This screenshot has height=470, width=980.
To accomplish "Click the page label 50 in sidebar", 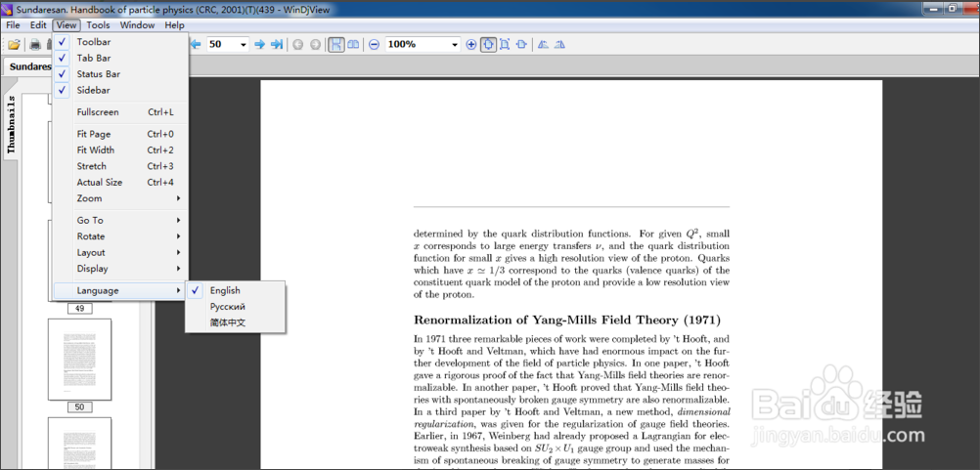I will [x=80, y=407].
